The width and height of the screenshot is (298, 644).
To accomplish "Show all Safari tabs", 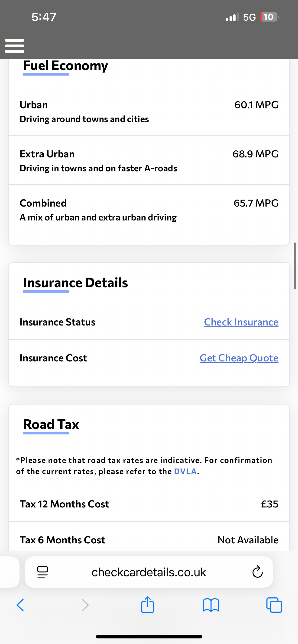I will pos(274,605).
